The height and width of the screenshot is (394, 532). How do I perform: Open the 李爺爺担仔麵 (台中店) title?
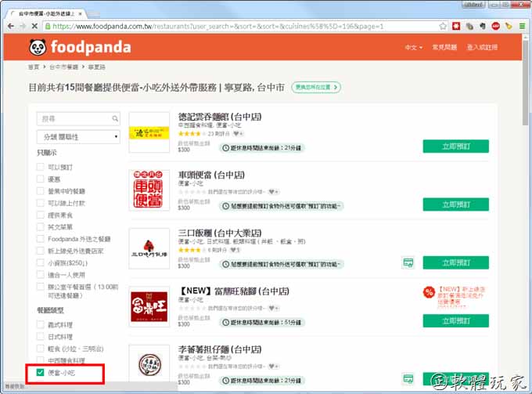pos(220,349)
